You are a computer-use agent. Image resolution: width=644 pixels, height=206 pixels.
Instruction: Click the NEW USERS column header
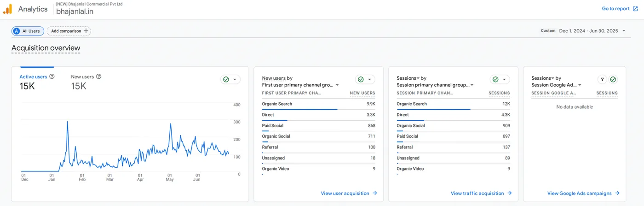tap(362, 93)
